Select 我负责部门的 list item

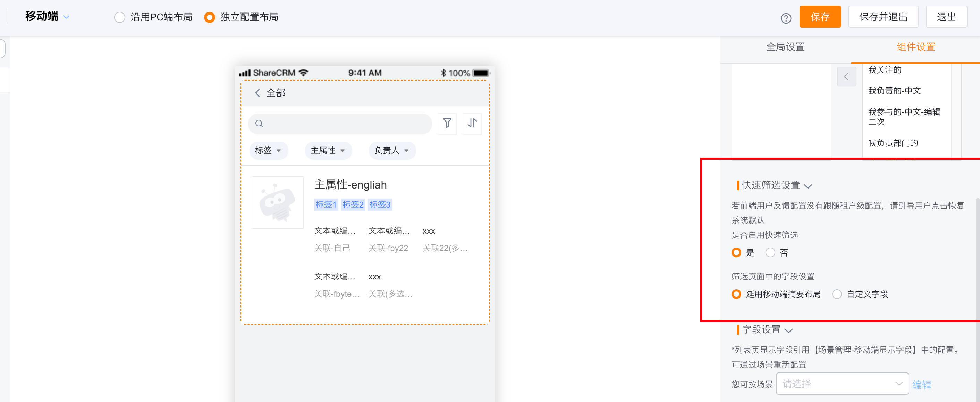click(x=893, y=143)
